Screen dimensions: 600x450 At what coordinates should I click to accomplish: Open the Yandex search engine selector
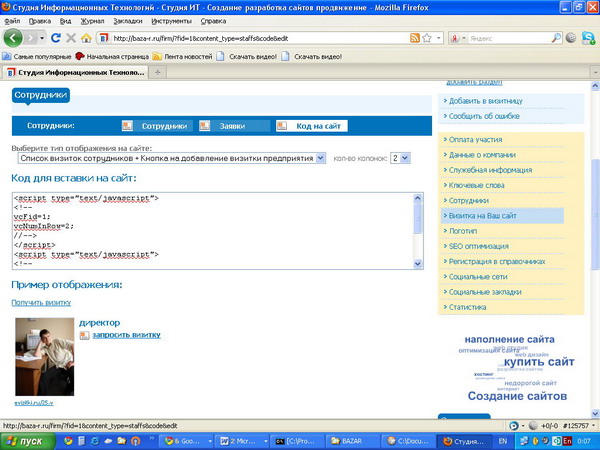[x=458, y=38]
